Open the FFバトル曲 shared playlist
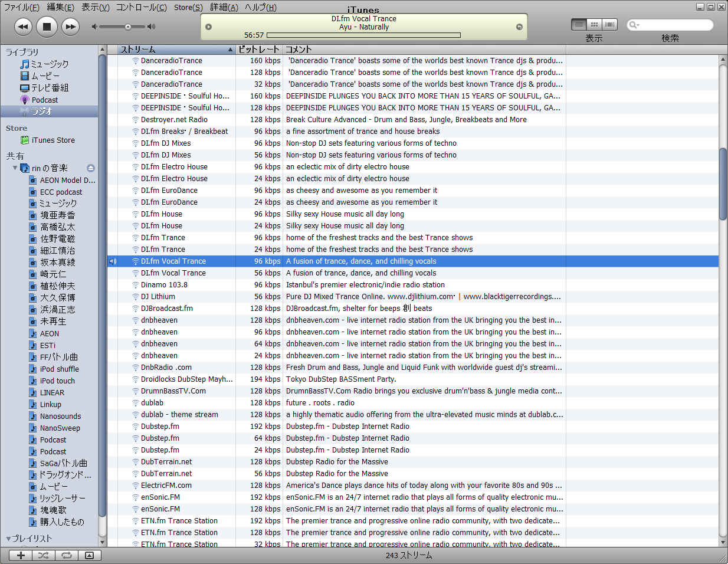This screenshot has height=564, width=728. click(x=54, y=357)
